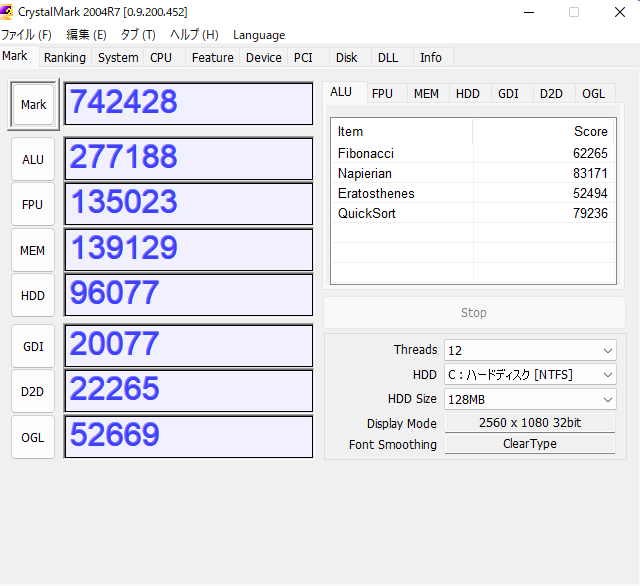Close the CrystalMark window

[620, 12]
